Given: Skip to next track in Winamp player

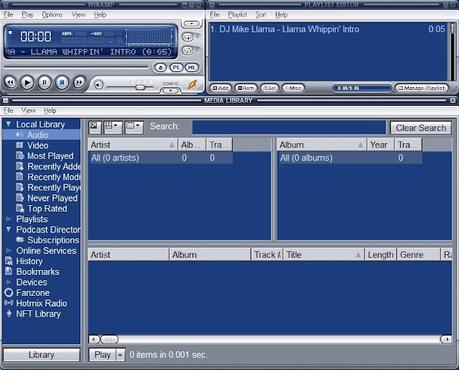Looking at the screenshot, I should (x=79, y=82).
